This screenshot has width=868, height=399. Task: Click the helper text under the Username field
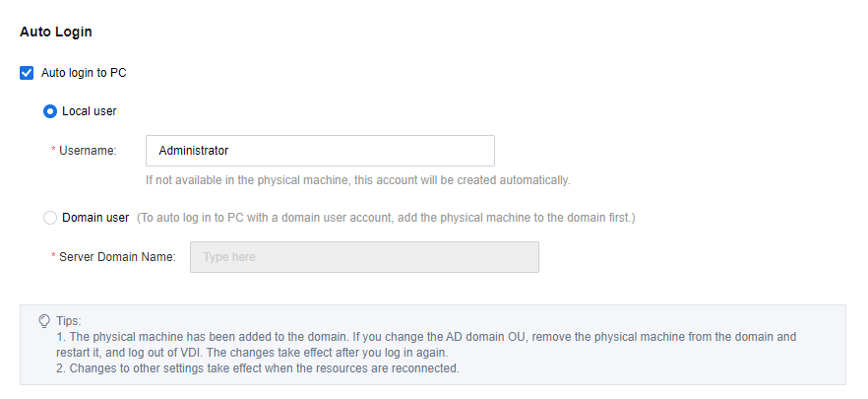pos(358,180)
